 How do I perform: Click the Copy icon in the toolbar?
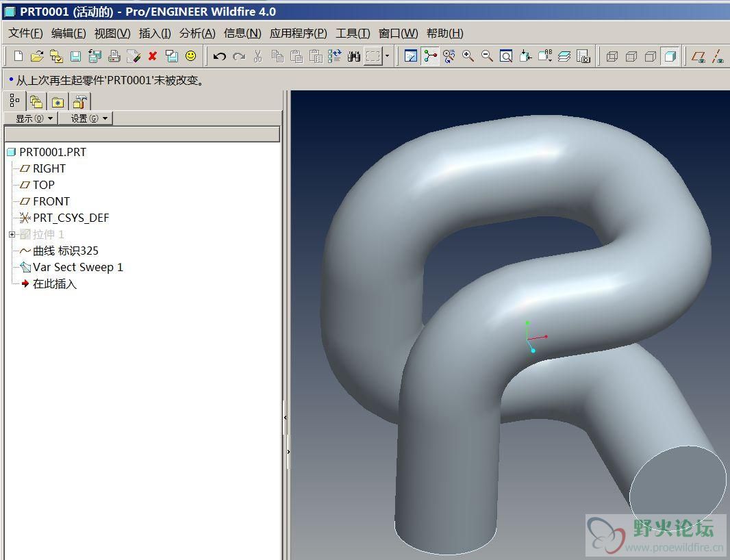point(277,56)
